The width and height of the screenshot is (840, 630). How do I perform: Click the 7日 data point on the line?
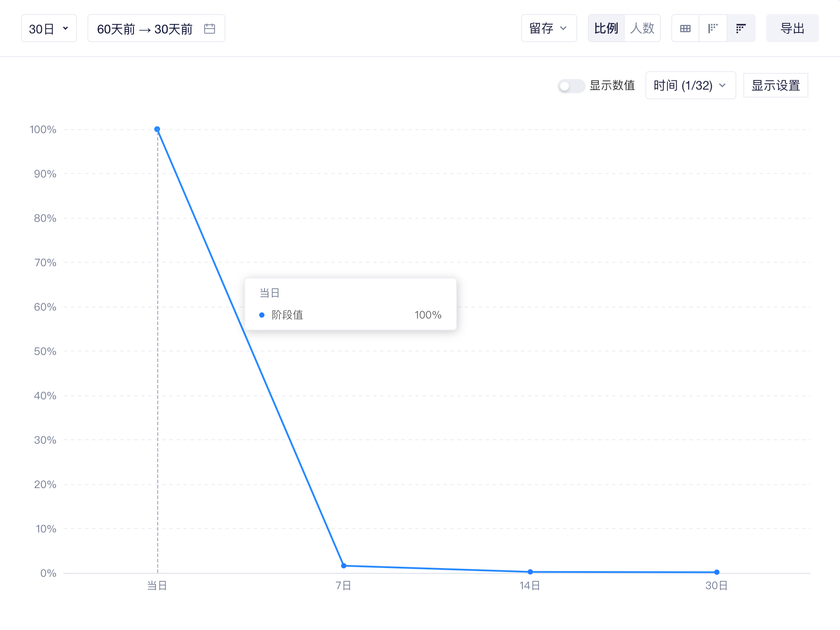[x=344, y=566]
